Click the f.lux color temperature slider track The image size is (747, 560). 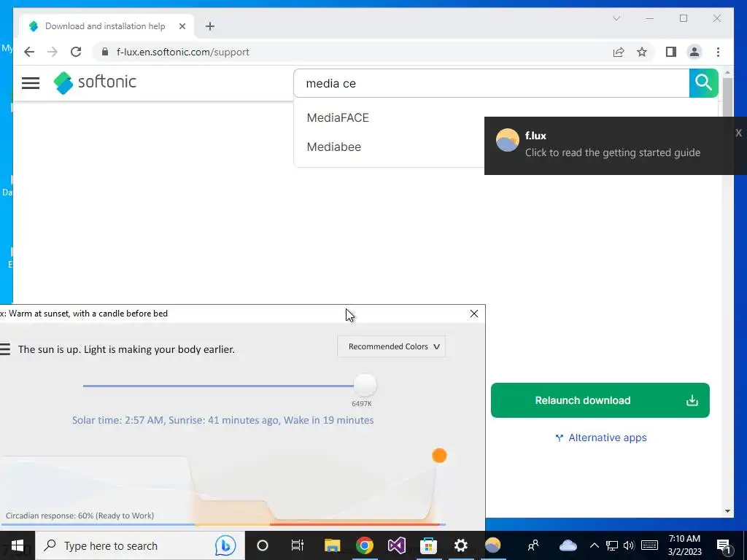point(218,386)
